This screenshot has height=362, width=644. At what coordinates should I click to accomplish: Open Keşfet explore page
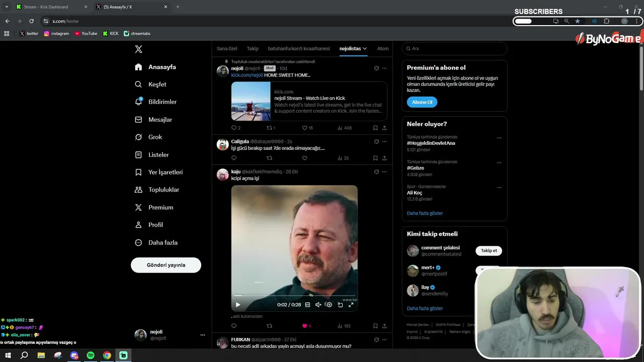pyautogui.click(x=150, y=84)
